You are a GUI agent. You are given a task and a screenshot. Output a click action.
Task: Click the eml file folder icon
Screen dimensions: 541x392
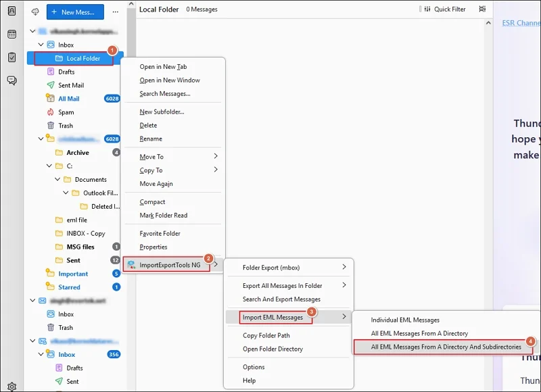click(x=59, y=220)
